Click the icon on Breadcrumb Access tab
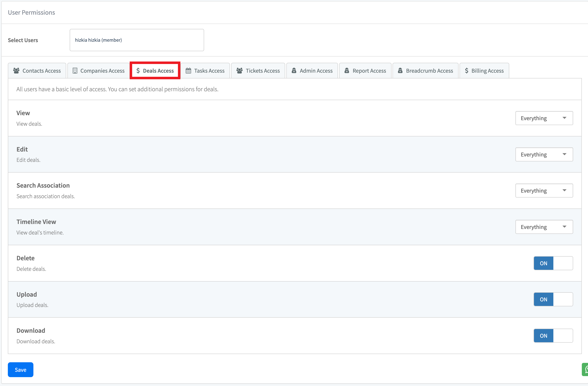 coord(400,71)
